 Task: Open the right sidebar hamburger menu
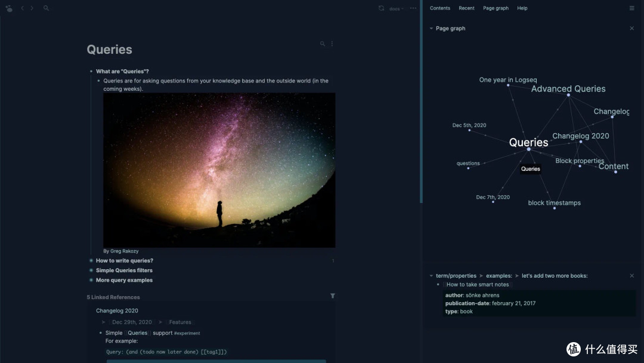[x=631, y=8]
